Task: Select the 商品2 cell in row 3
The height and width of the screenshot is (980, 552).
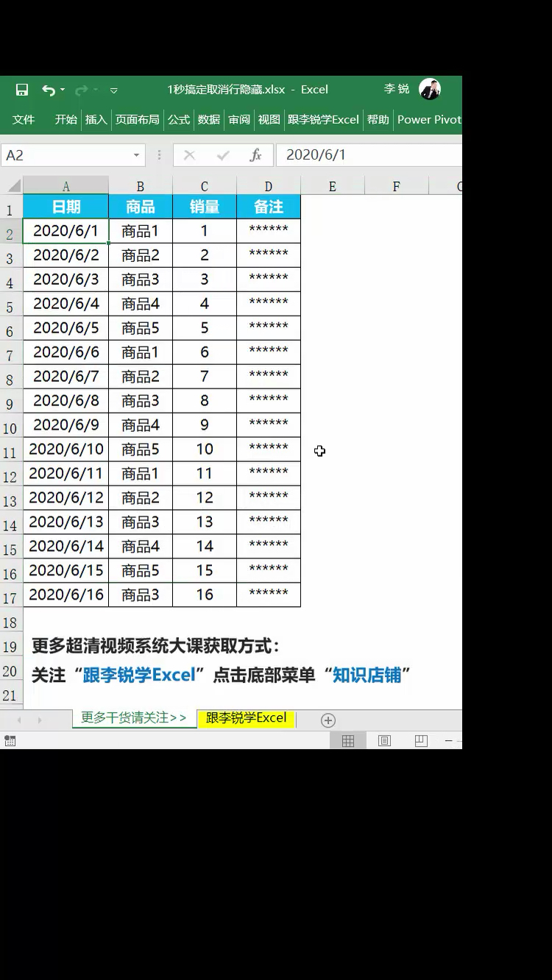Action: (x=141, y=255)
